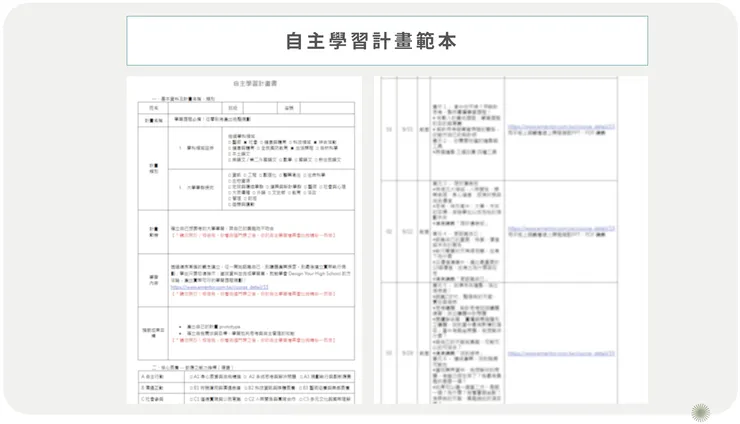Open the link in week 01 row
The image size is (740, 424).
click(561, 127)
